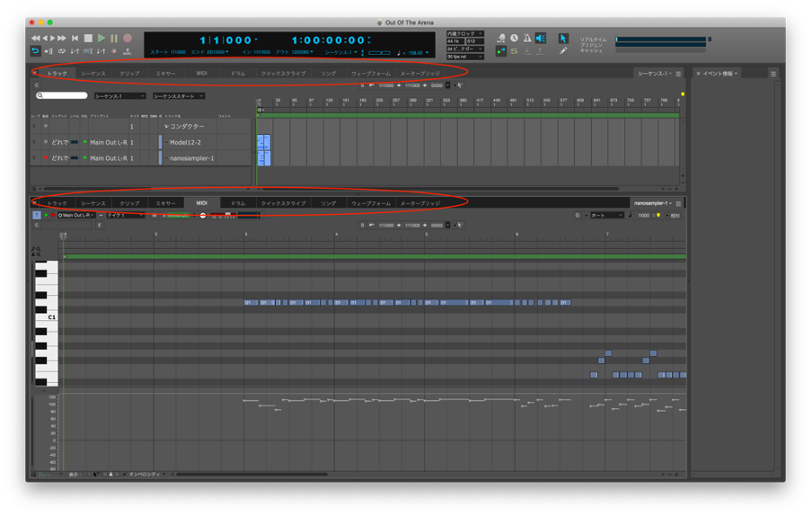The height and width of the screenshot is (516, 812).
Task: Open the nanosampler-1 selector in the MIDI editor
Action: pos(652,203)
